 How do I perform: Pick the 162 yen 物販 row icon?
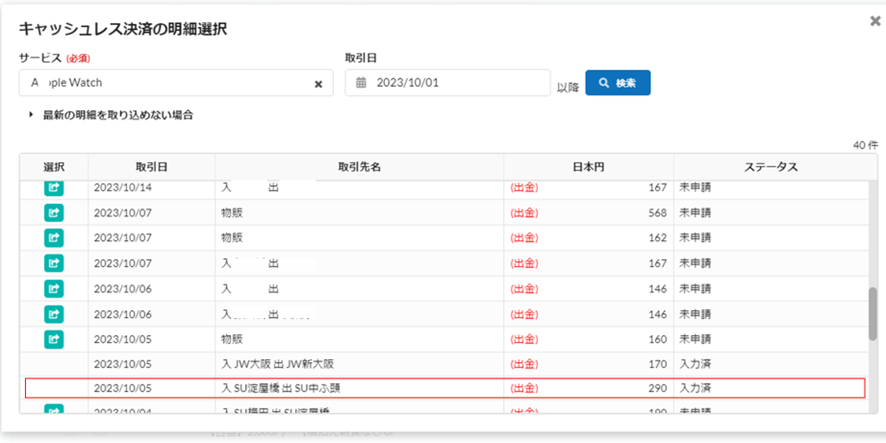[x=54, y=238]
